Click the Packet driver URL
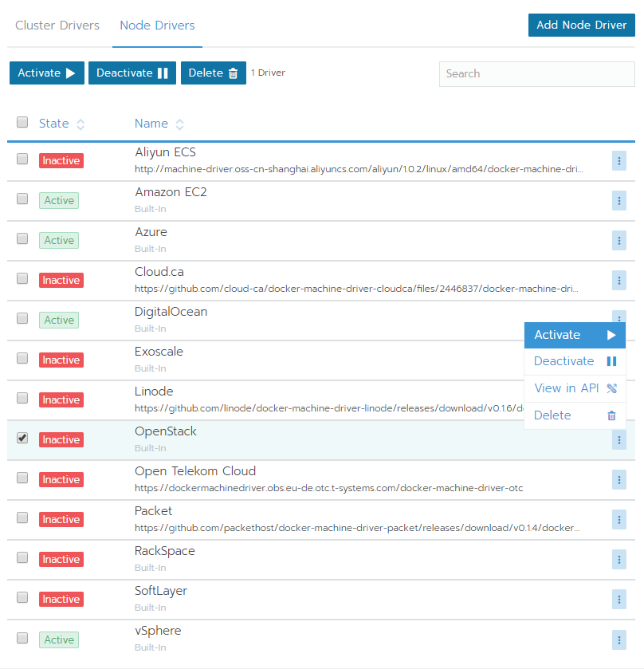Screen dimensions: 644x669 click(357, 528)
